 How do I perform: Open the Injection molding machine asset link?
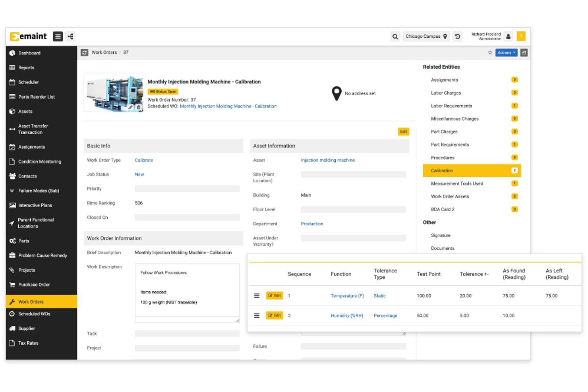pyautogui.click(x=328, y=160)
